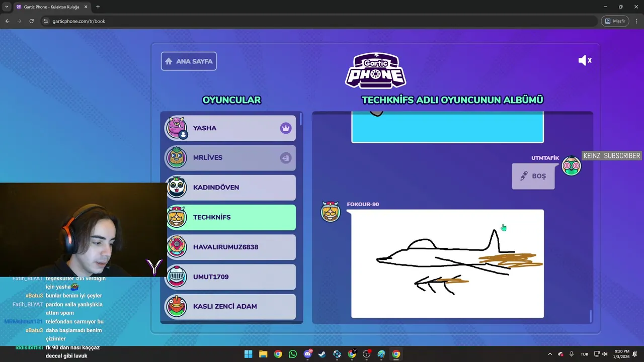Select player YASHA in the list
The height and width of the screenshot is (362, 644).
coord(231,128)
